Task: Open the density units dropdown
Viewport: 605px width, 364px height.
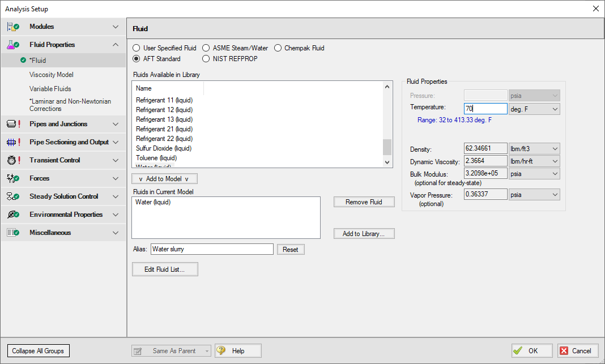Action: point(534,149)
